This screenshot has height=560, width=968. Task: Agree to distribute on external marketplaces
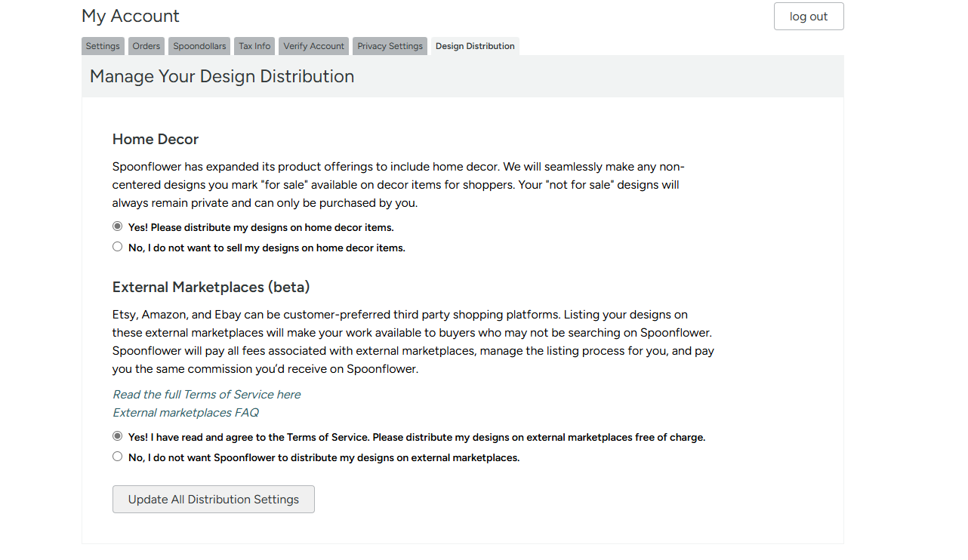tap(117, 436)
